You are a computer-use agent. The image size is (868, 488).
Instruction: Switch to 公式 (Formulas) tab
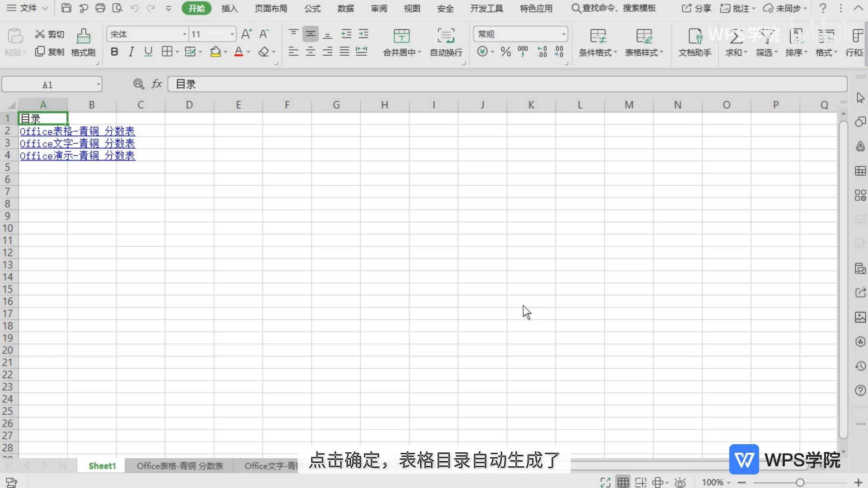pos(312,8)
